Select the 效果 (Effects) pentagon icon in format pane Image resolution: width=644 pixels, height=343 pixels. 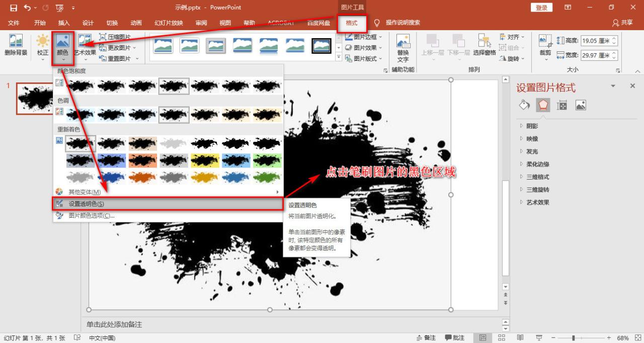coord(543,105)
